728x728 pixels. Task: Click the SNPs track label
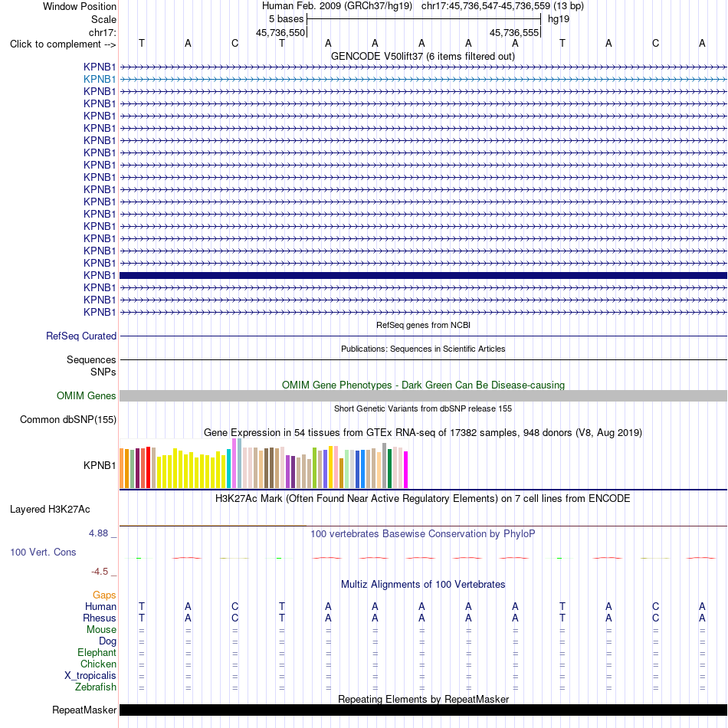click(103, 372)
